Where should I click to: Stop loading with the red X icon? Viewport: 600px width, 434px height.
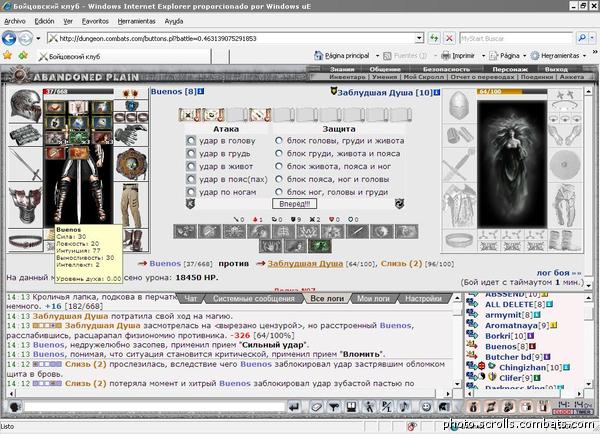point(449,38)
